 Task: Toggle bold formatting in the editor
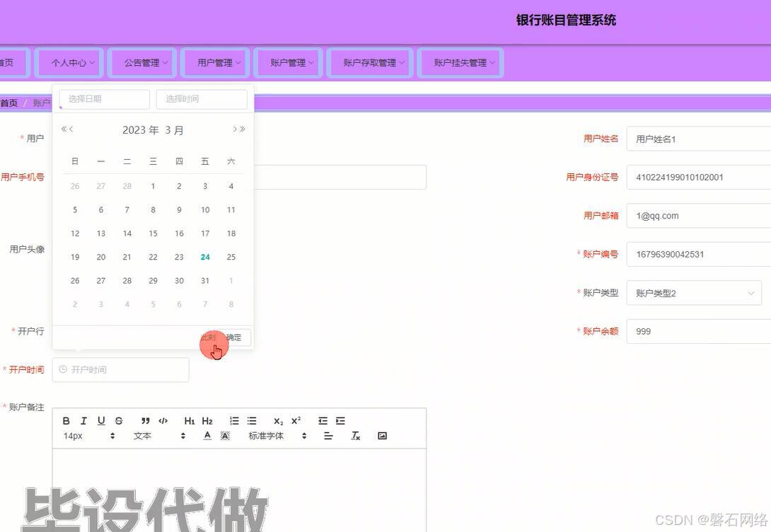click(66, 420)
